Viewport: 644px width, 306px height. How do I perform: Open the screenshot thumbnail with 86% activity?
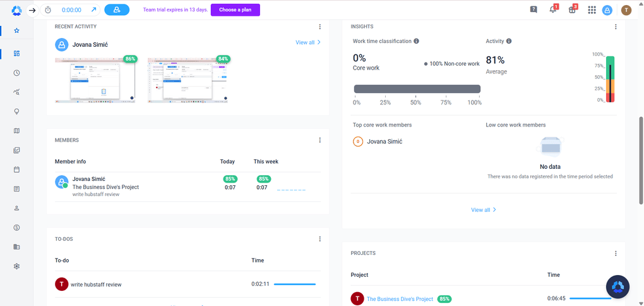pos(95,80)
